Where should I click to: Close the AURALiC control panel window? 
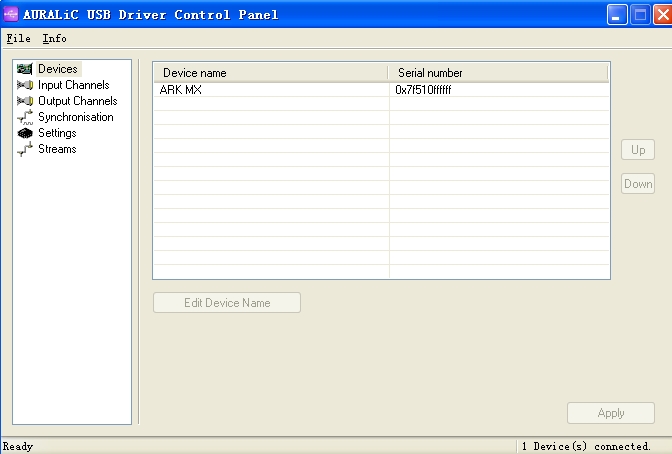pyautogui.click(x=663, y=15)
